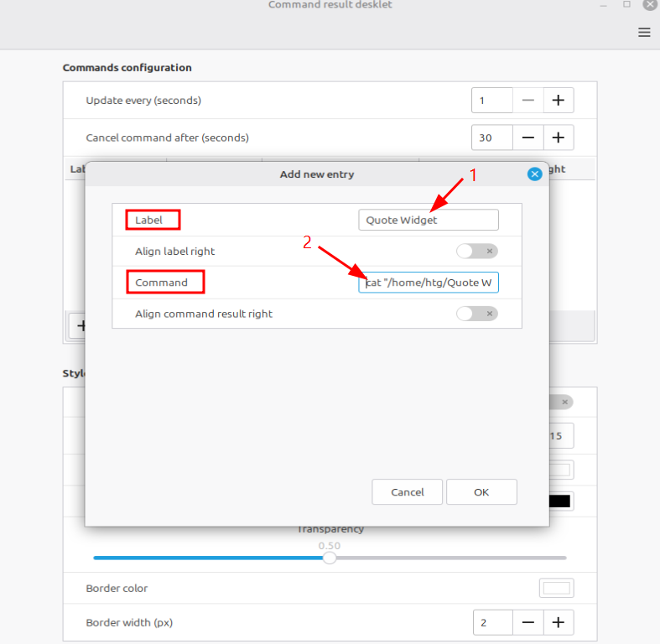The width and height of the screenshot is (660, 644).
Task: Click the Label text field with Quote Widget
Action: [x=429, y=221]
